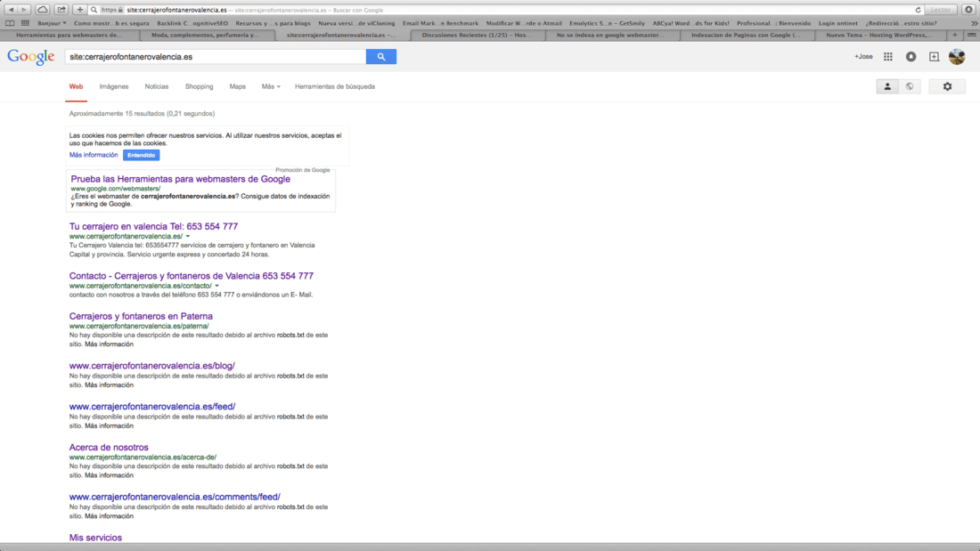Open the /comments/feed/ result link
Screen dimensions: 980x551
click(x=175, y=498)
